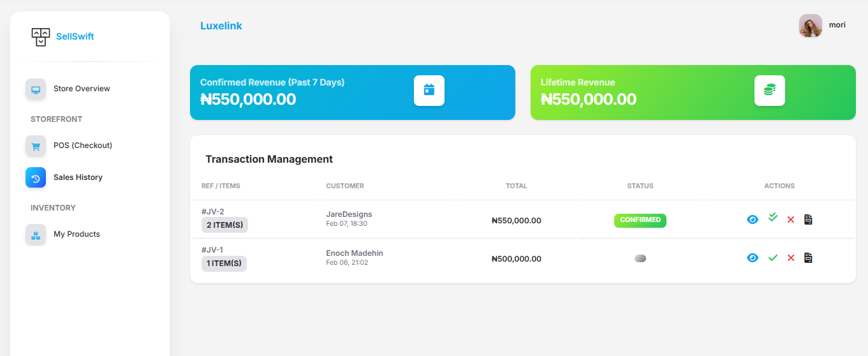Click customer name Enoch Madehin
Screen dimensions: 868x356
pos(355,253)
